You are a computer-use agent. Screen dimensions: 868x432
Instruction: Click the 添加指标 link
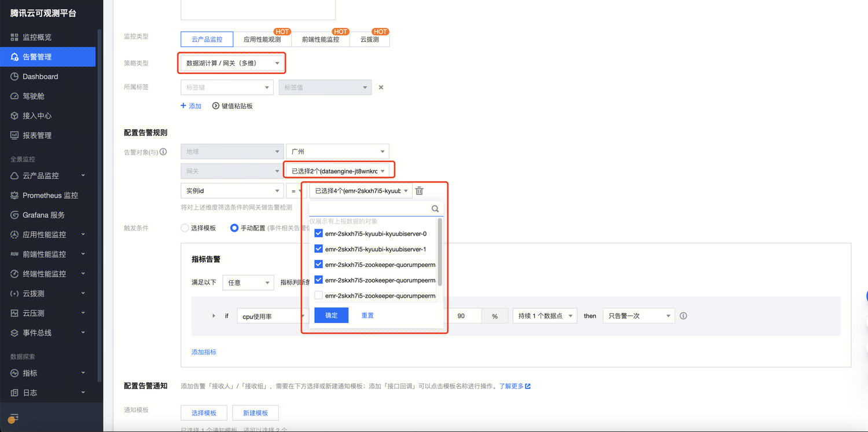tap(204, 352)
